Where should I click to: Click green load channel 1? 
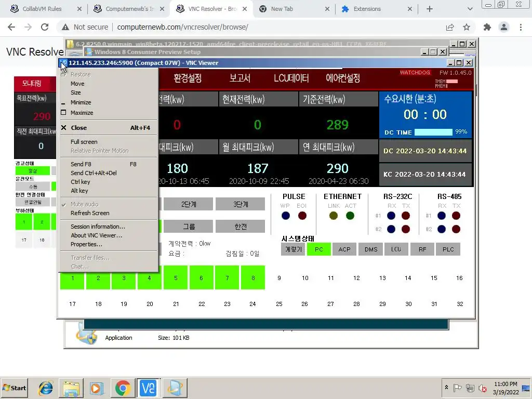tap(72, 281)
